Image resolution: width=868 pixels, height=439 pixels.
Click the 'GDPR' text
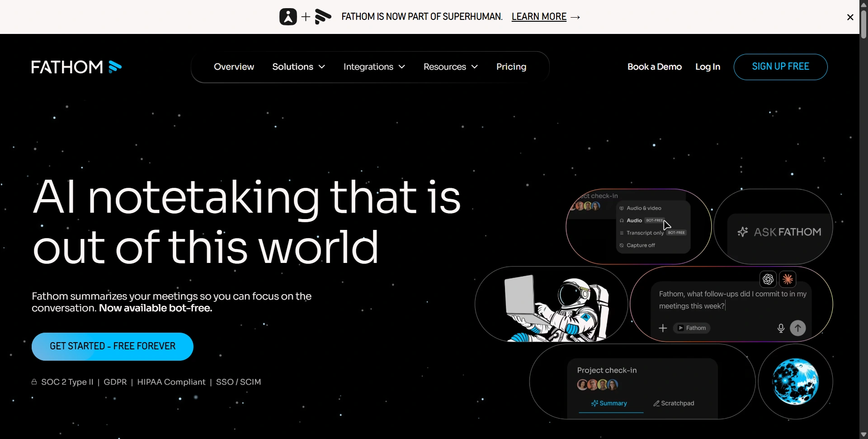coord(115,382)
